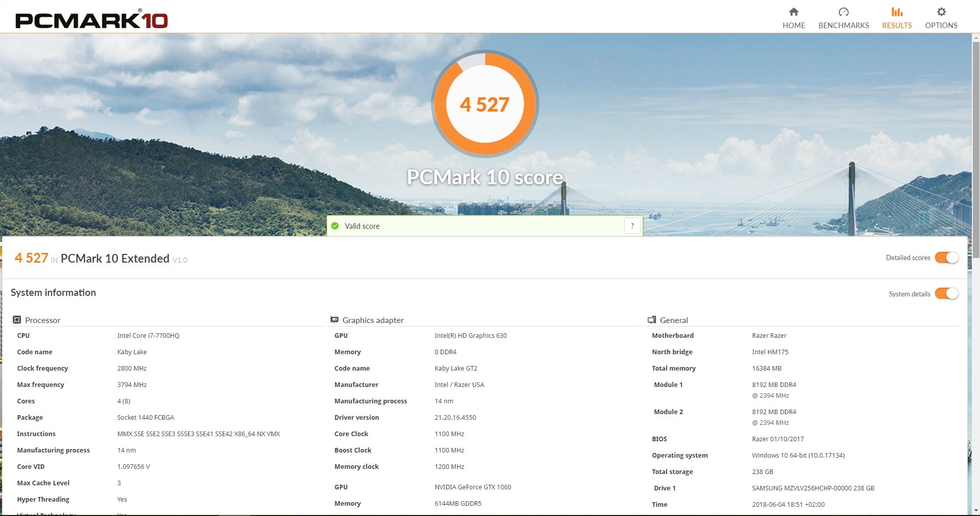980x516 pixels.
Task: Select the SAMSUNG MZVLV256HCHP drive value
Action: pos(813,488)
